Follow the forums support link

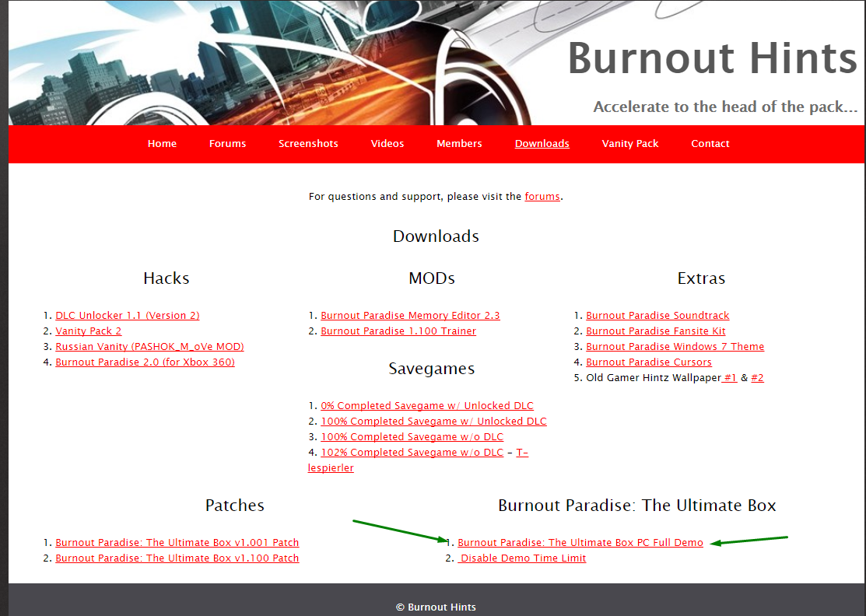coord(542,197)
